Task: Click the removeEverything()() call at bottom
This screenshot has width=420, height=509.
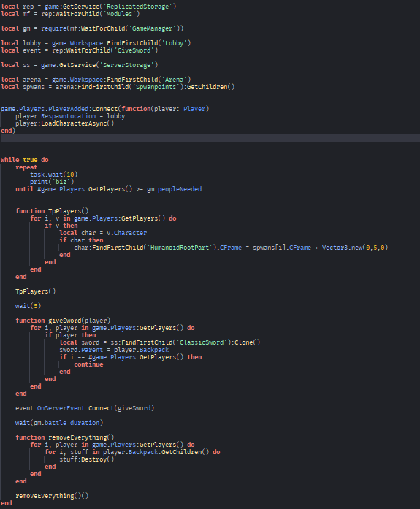Action: point(52,496)
